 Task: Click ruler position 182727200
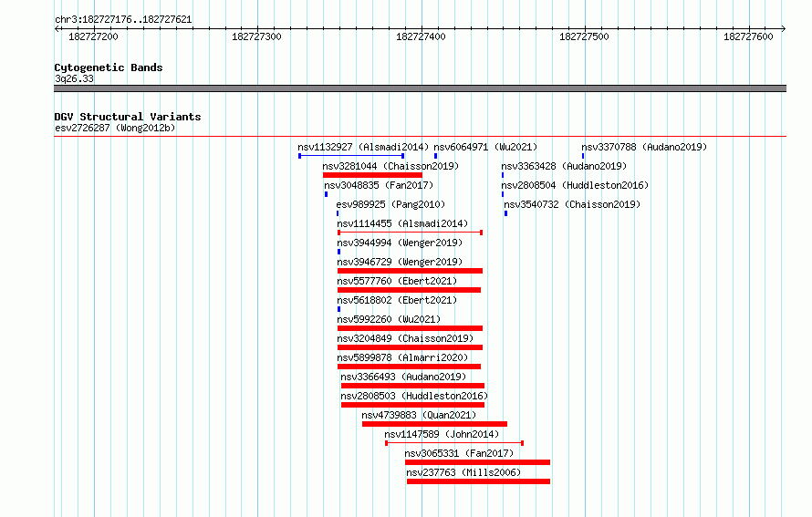tap(94, 36)
